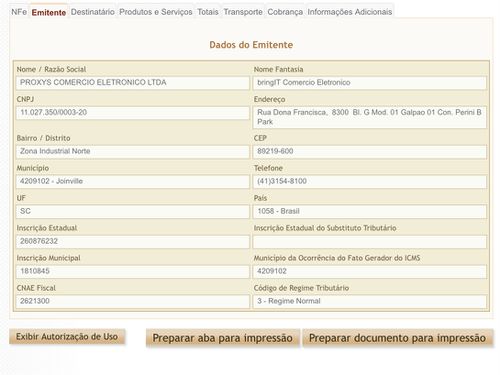The width and height of the screenshot is (500, 375).
Task: Click the CNPJ field
Action: pyautogui.click(x=133, y=113)
